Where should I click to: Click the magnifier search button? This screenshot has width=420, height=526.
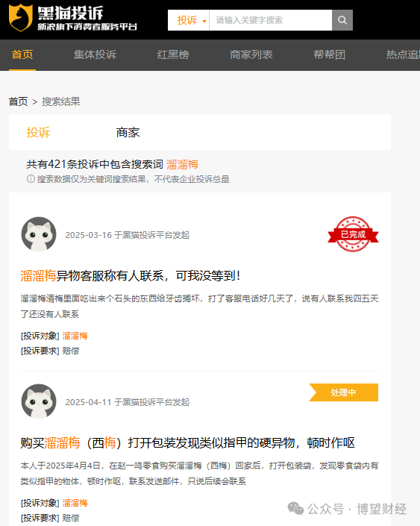[342, 20]
